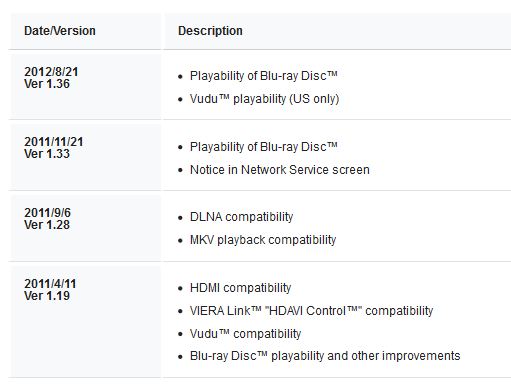Viewport: 511px width, 387px height.
Task: Click Notice in Network Service screen item
Action: click(x=280, y=170)
